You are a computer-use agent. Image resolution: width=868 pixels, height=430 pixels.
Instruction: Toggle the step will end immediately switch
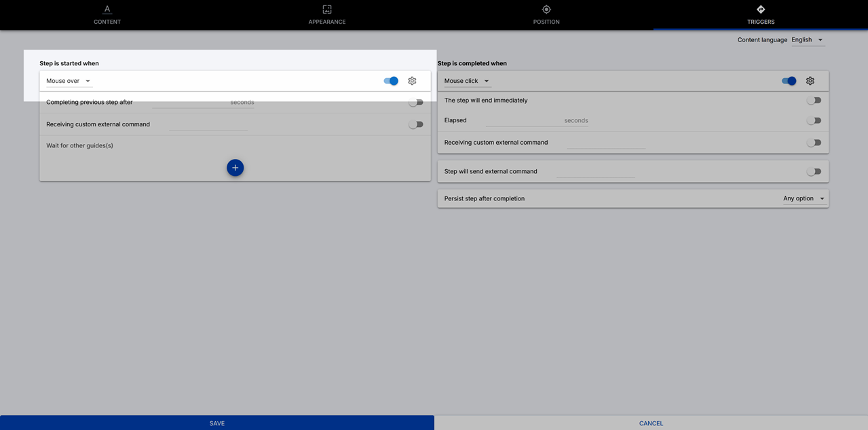click(x=814, y=101)
